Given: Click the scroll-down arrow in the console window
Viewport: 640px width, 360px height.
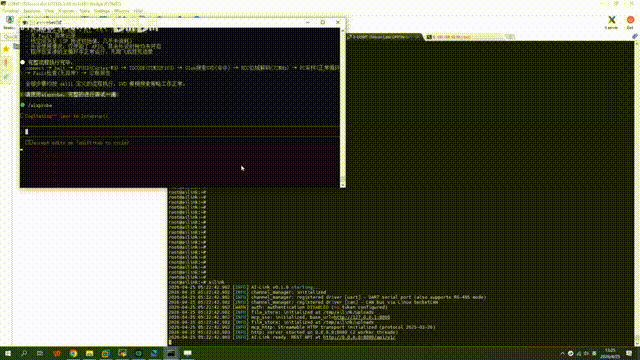Looking at the screenshot, I should point(342,185).
